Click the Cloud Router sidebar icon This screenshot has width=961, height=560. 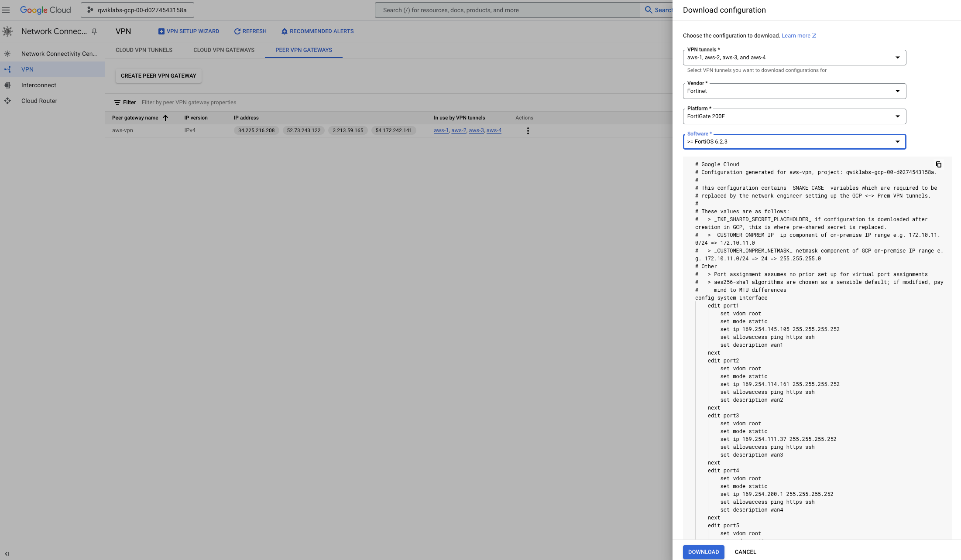click(7, 101)
